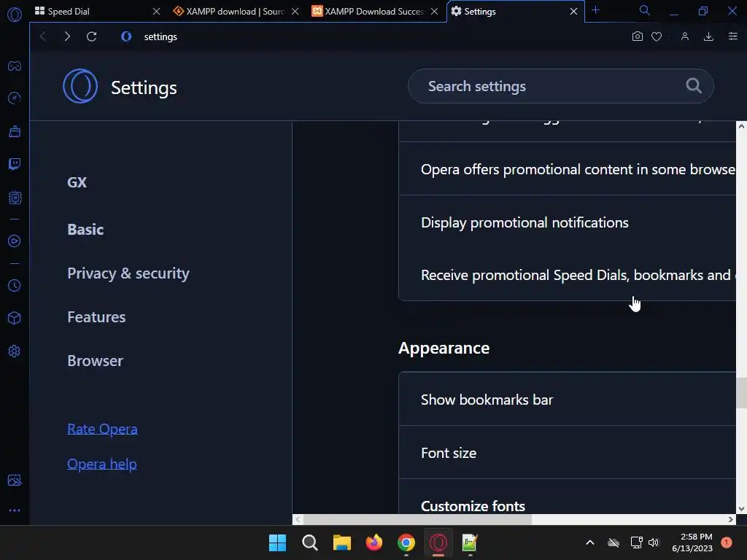
Task: Open Privacy & security section
Action: coord(128,273)
